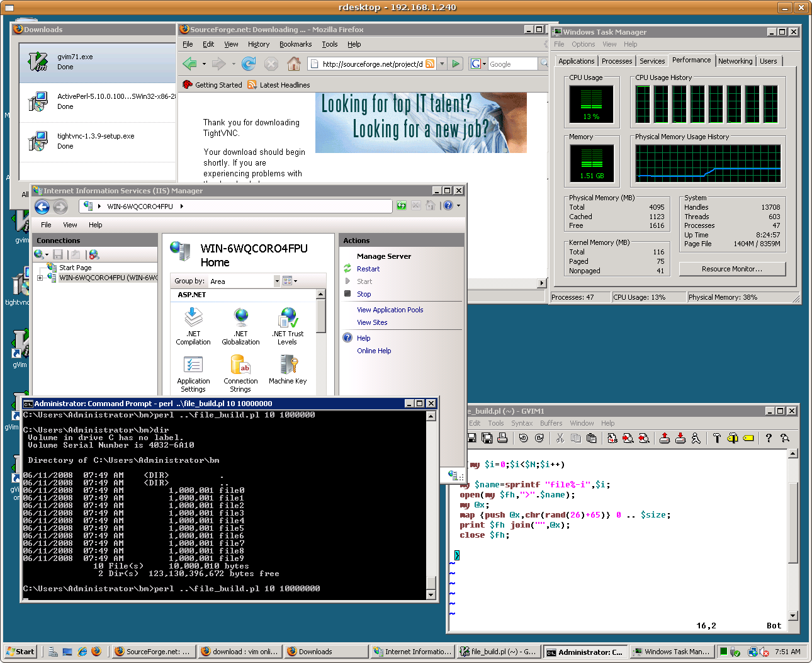The height and width of the screenshot is (663, 812).
Task: Click Find Previous icon in GVim toolbar
Action: tap(643, 438)
